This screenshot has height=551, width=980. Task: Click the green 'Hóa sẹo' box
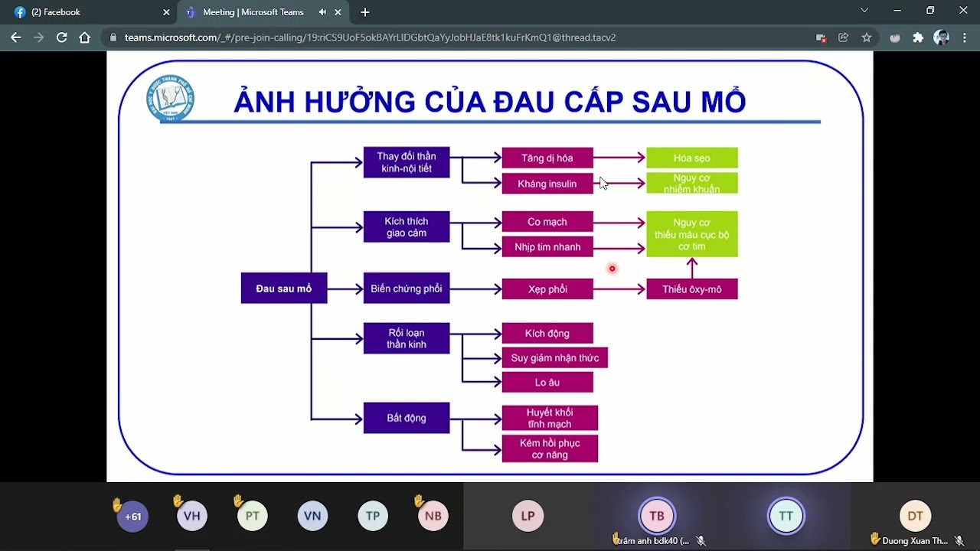pyautogui.click(x=692, y=158)
